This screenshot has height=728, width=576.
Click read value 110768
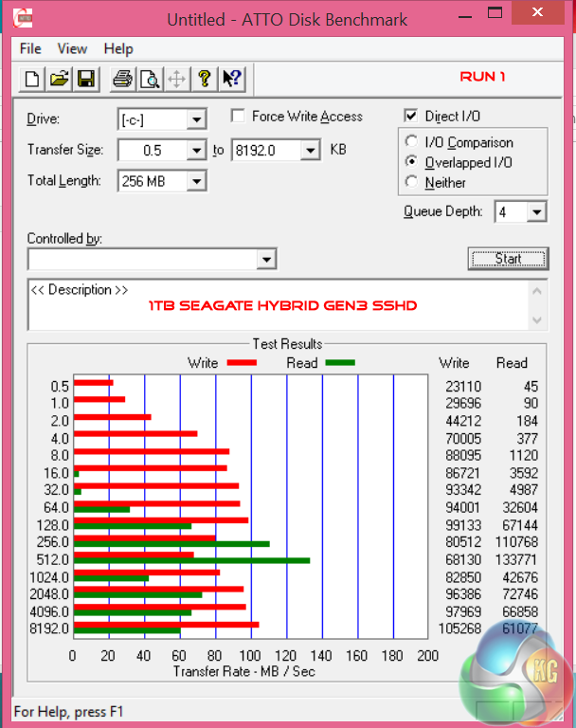click(x=516, y=542)
